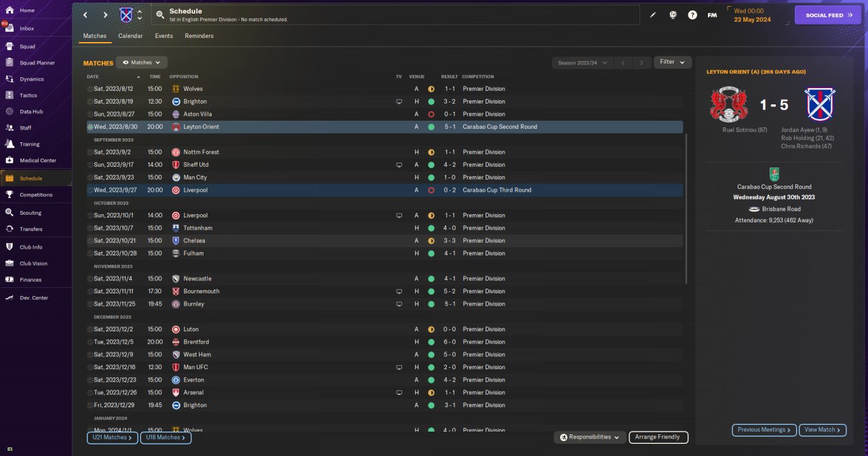The image size is (868, 456).
Task: Open Club Vision
Action: coord(33,264)
